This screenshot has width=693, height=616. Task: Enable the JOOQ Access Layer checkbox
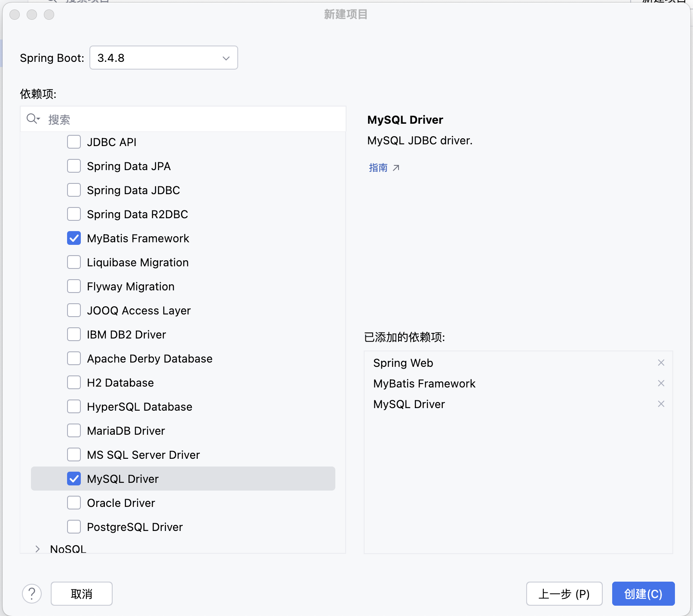point(74,310)
